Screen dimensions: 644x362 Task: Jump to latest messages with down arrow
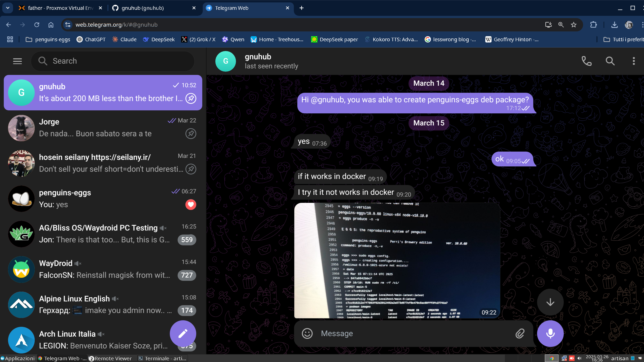click(x=550, y=302)
